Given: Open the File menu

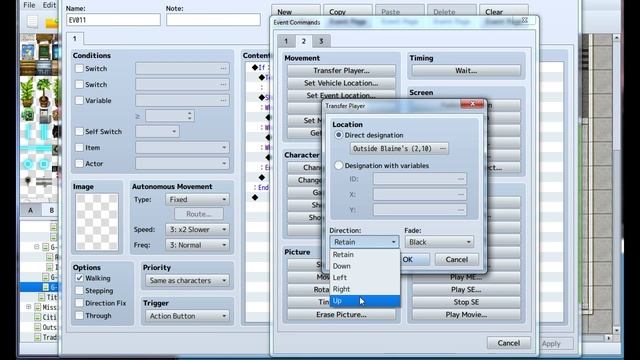Looking at the screenshot, I should [29, 5].
